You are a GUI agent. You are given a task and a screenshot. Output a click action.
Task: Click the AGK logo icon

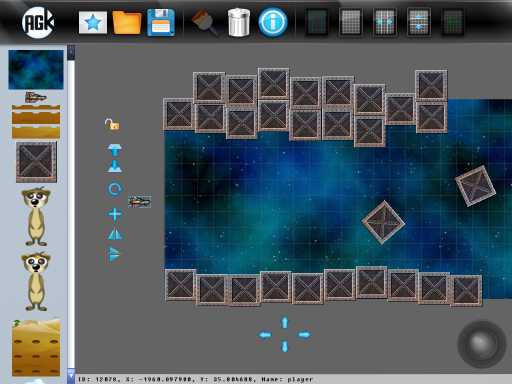[x=38, y=22]
